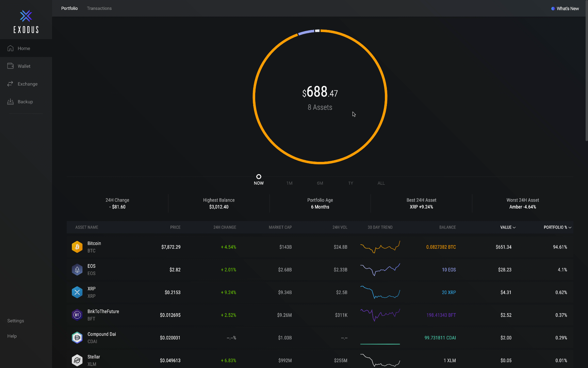Open the Backup icon in sidebar

(11, 102)
